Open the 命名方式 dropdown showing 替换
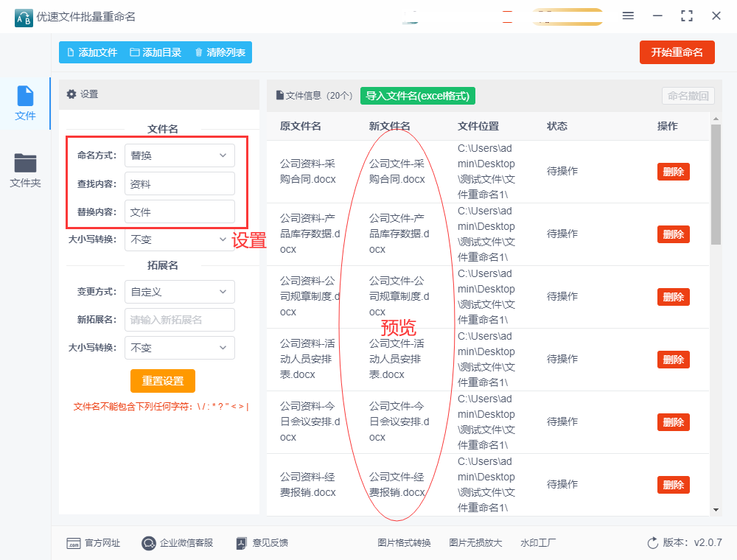Image resolution: width=737 pixels, height=560 pixels. [180, 155]
